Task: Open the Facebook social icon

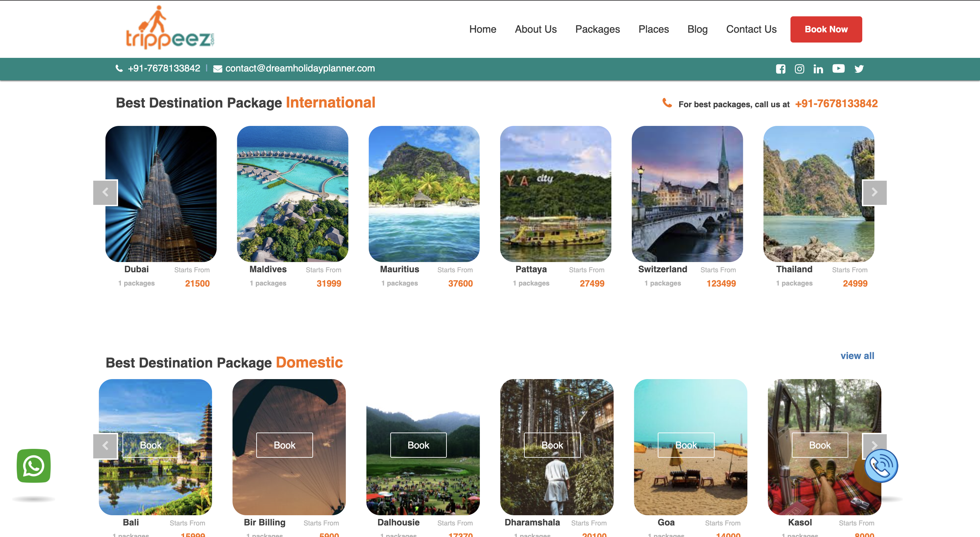Action: click(x=780, y=69)
